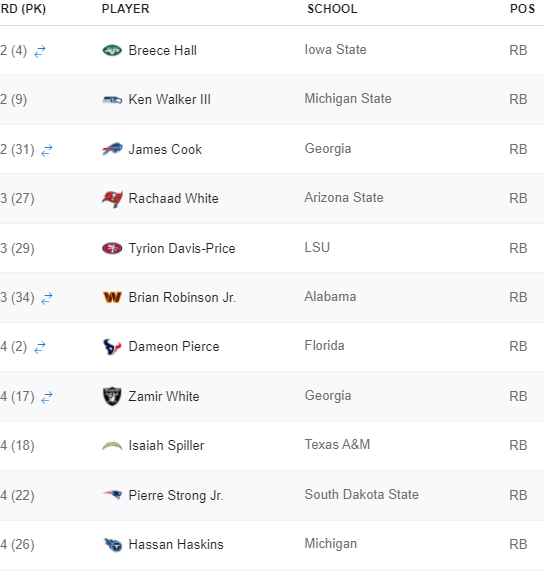Sort by the PLAYER column header
Image resolution: width=544 pixels, height=572 pixels.
pos(126,9)
